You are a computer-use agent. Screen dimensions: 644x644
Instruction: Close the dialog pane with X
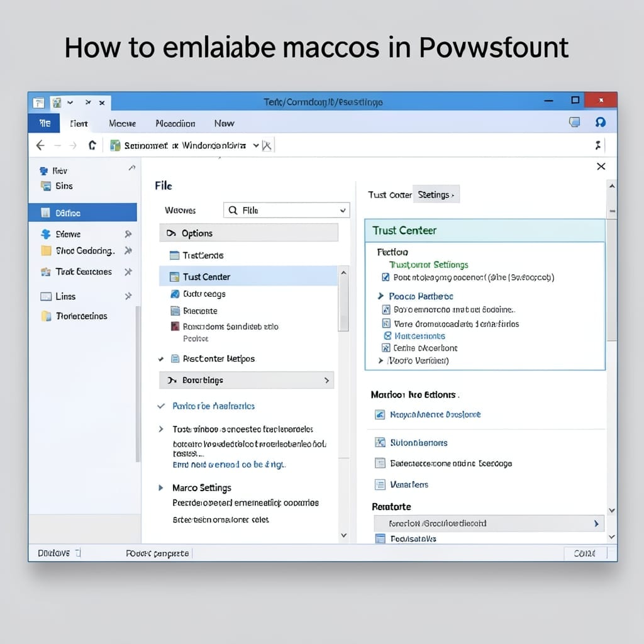click(601, 166)
